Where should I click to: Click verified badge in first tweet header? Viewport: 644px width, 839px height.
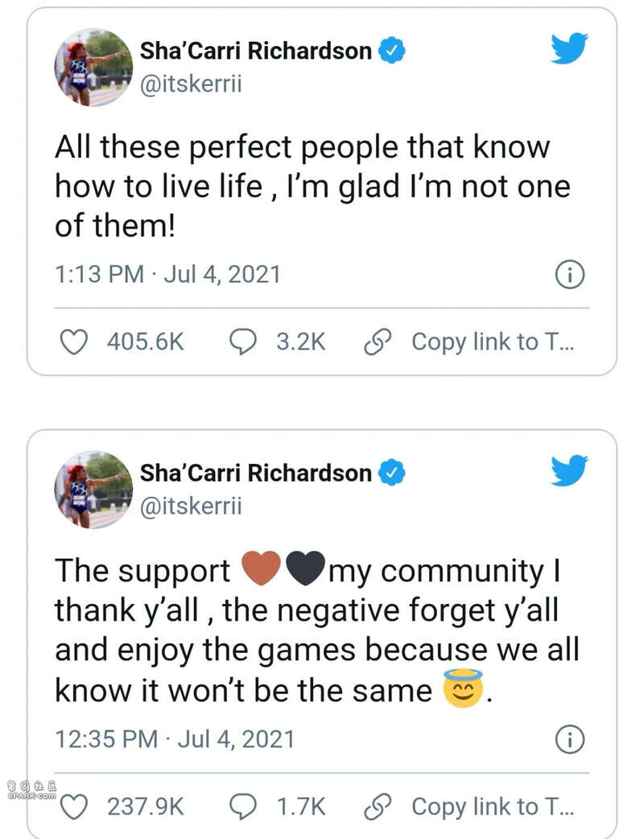[392, 50]
